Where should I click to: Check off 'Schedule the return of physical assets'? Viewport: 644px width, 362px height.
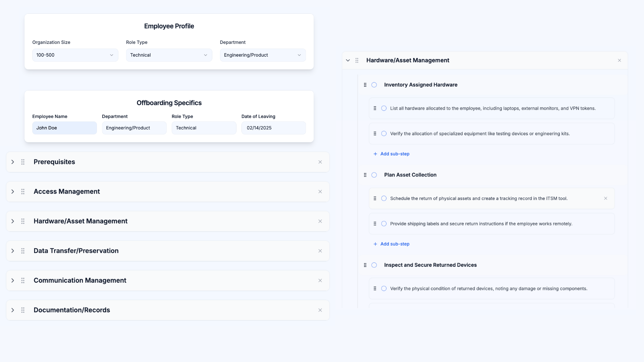point(384,198)
